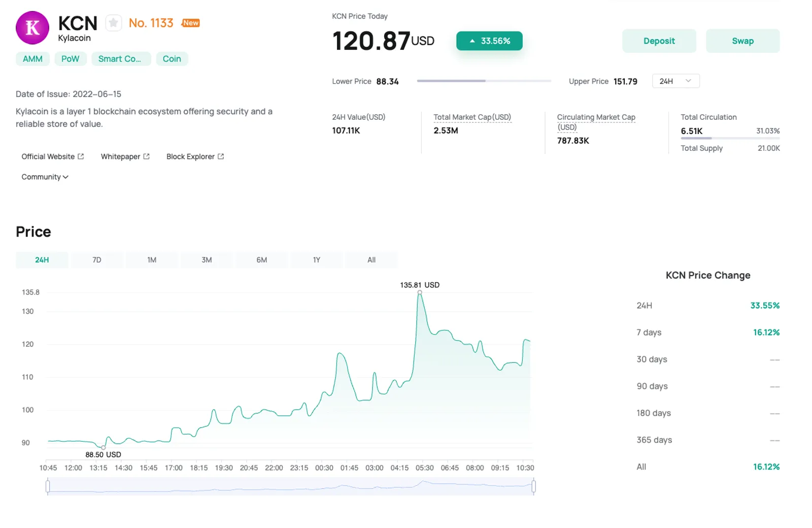
Task: Open the Block Explorer external link icon
Action: (x=221, y=156)
